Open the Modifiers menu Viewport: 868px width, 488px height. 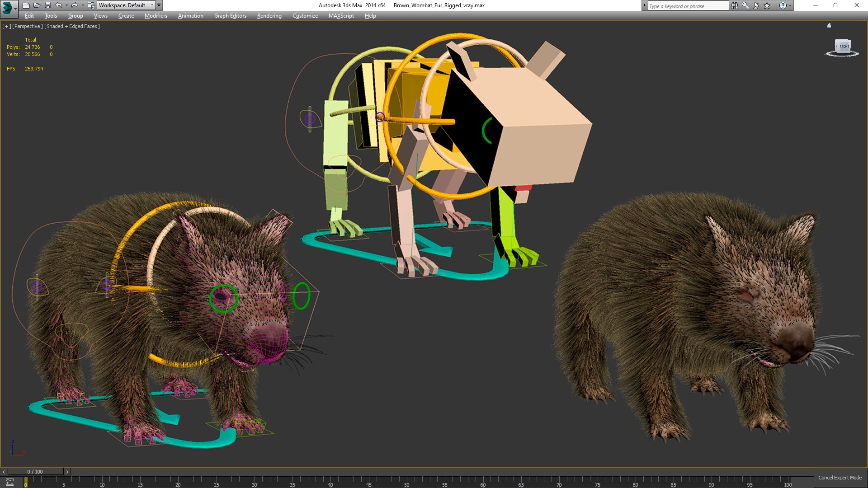tap(156, 16)
